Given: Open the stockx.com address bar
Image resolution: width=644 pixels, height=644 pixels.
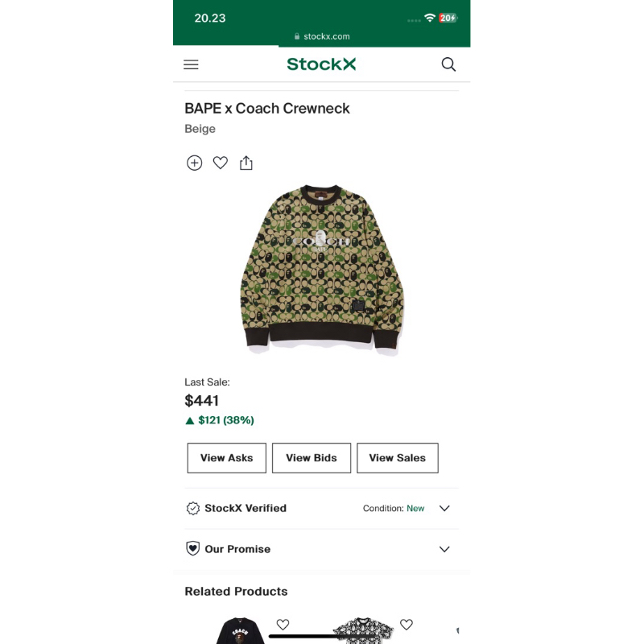Looking at the screenshot, I should pos(321,35).
